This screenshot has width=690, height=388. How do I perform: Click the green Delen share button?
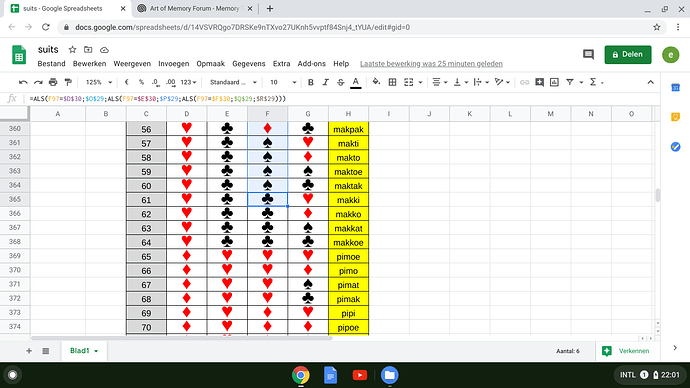[x=628, y=55]
